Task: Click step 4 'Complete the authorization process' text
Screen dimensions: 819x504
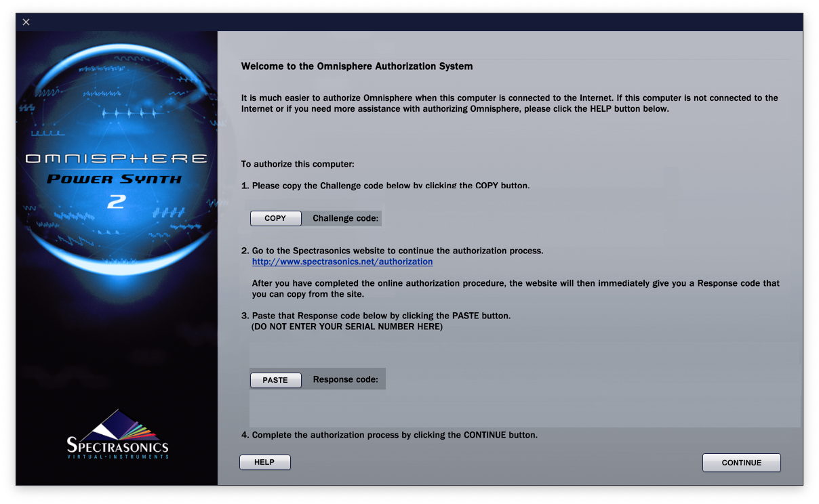Action: pyautogui.click(x=389, y=435)
